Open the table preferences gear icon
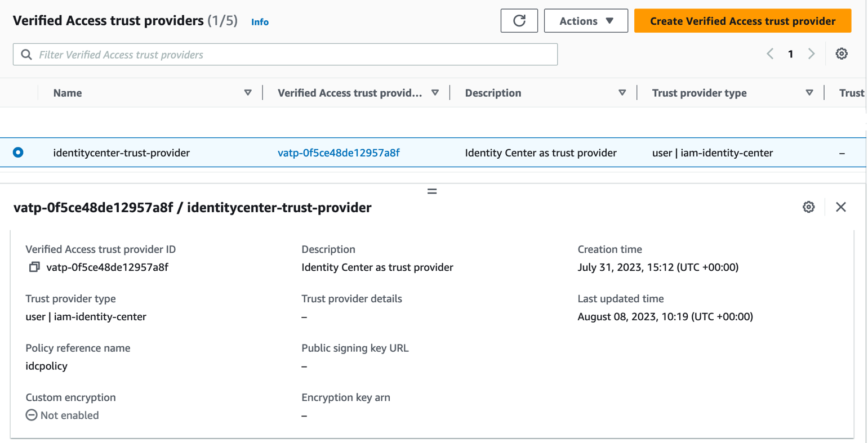The height and width of the screenshot is (443, 868). coord(842,53)
